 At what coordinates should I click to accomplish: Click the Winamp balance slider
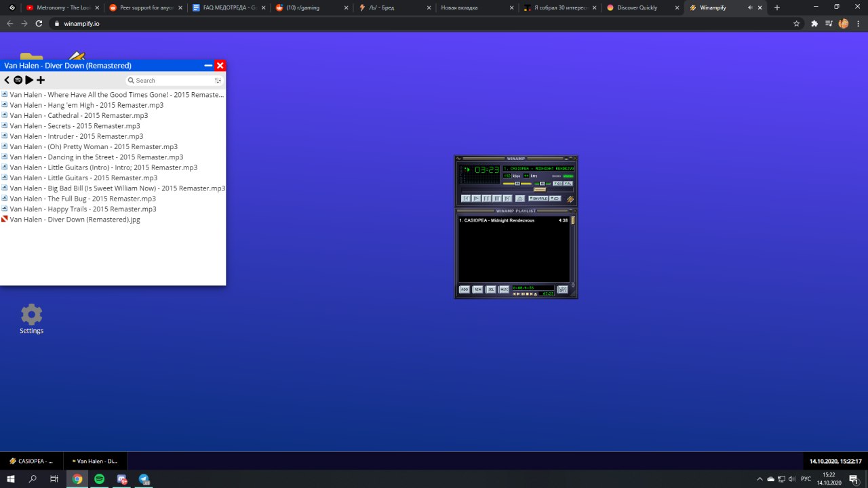coord(542,184)
